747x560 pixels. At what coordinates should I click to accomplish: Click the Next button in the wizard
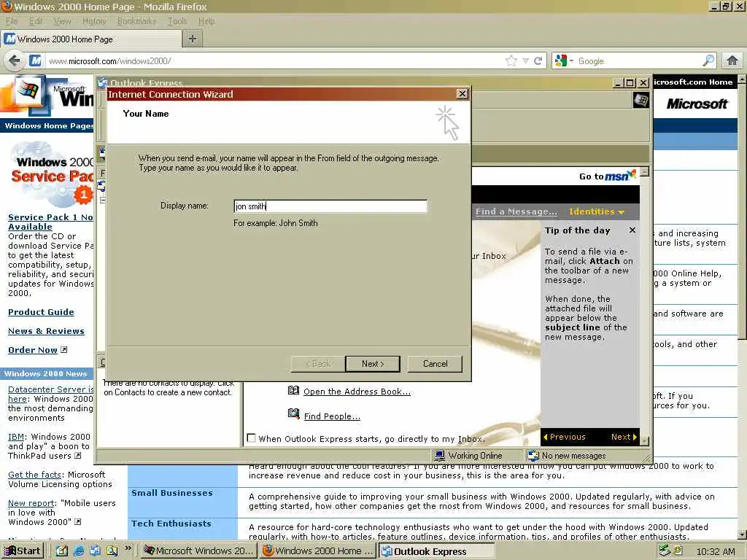373,364
